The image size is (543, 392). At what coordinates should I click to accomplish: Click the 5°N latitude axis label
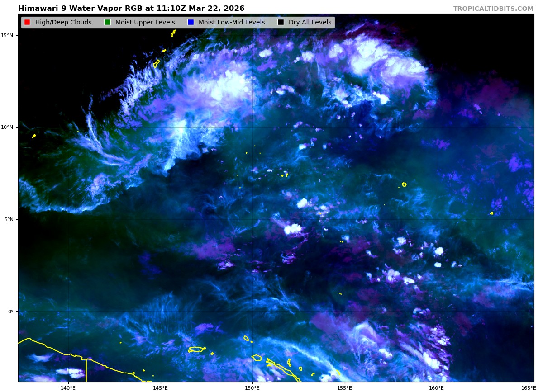pyautogui.click(x=10, y=219)
